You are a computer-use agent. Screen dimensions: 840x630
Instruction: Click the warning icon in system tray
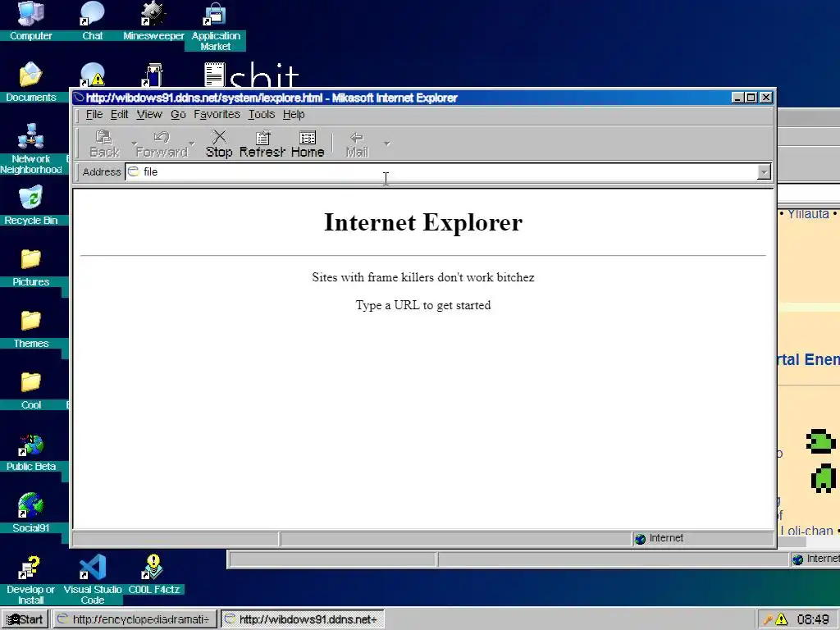coord(781,619)
